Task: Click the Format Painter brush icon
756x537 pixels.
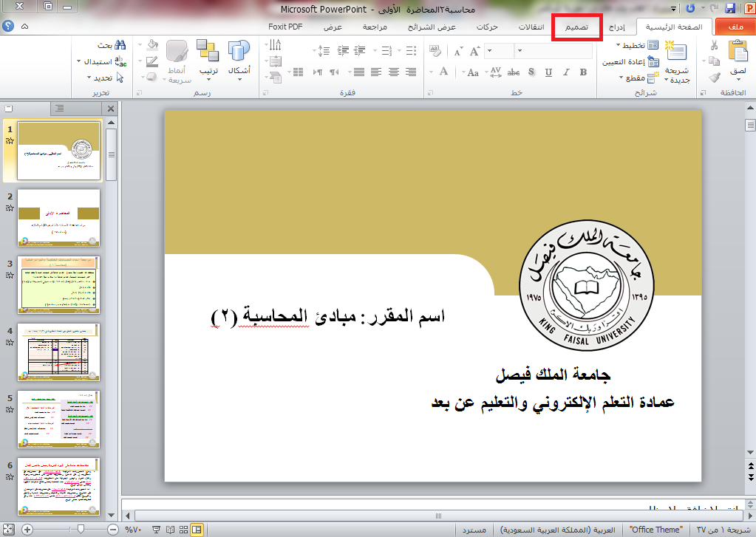Action: (715, 77)
